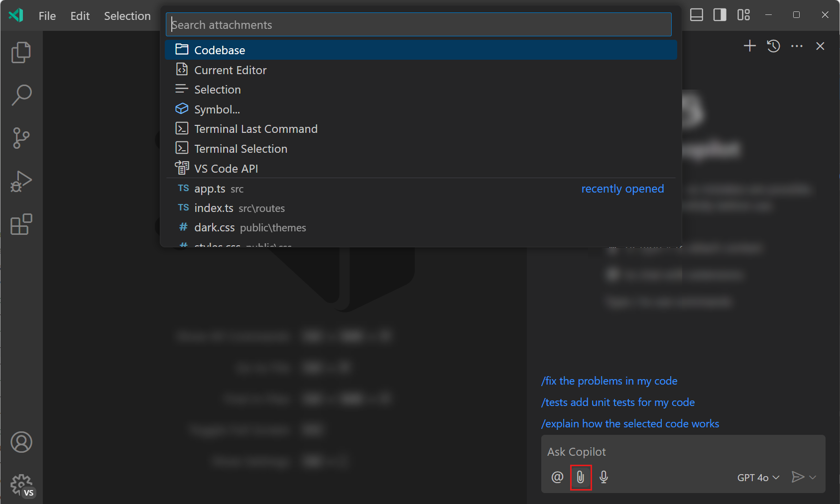Open the Edit menu

[x=80, y=16]
